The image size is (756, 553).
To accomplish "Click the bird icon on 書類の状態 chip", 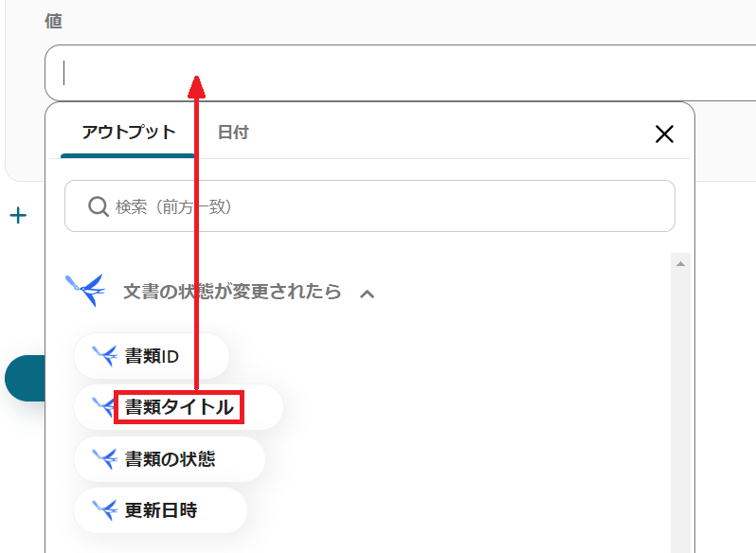I will coord(105,459).
